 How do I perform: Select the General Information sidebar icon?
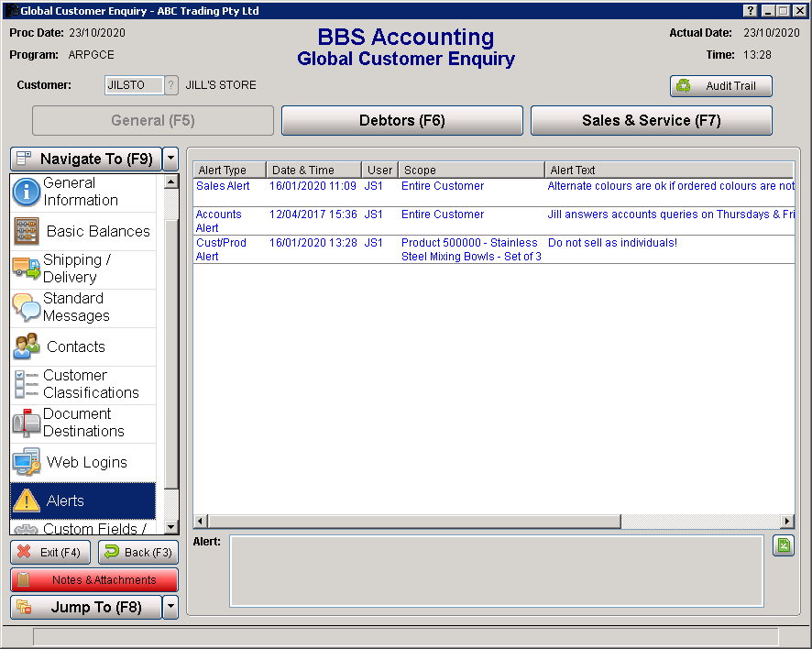(x=26, y=191)
